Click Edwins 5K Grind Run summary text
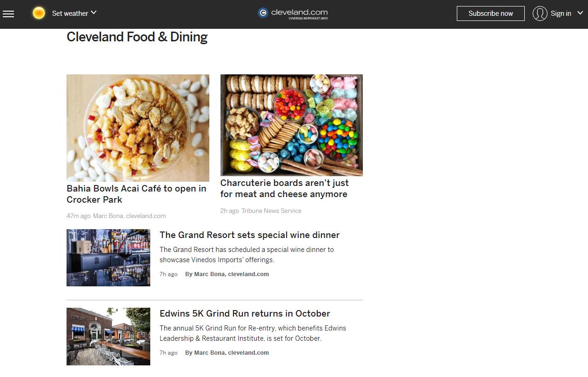Screen dimensions: 588x377 [253, 333]
